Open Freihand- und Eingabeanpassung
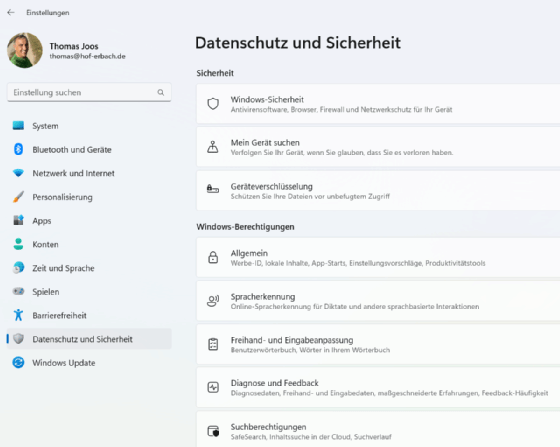Viewport: 560px width, 447px height. (x=378, y=344)
